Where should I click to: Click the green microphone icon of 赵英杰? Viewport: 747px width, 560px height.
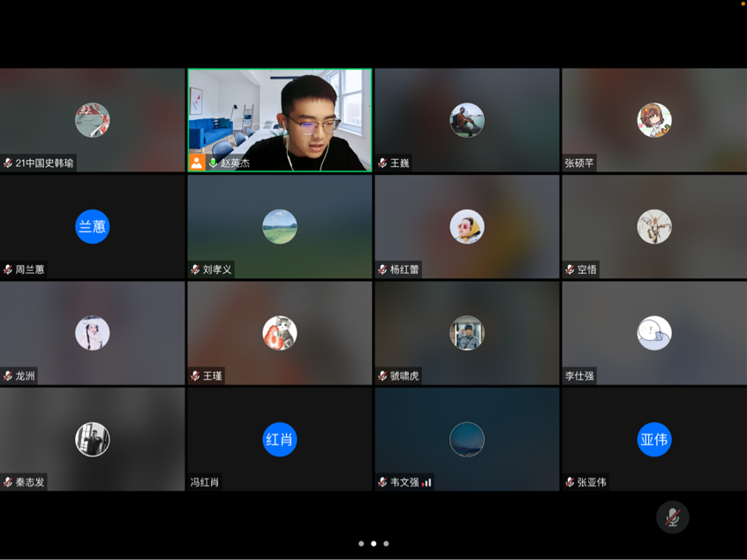tap(213, 163)
